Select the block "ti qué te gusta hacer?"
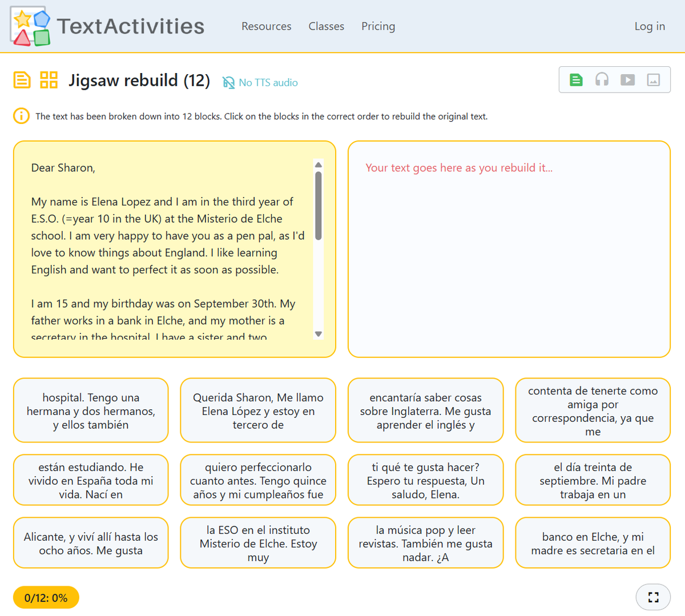 click(x=425, y=480)
